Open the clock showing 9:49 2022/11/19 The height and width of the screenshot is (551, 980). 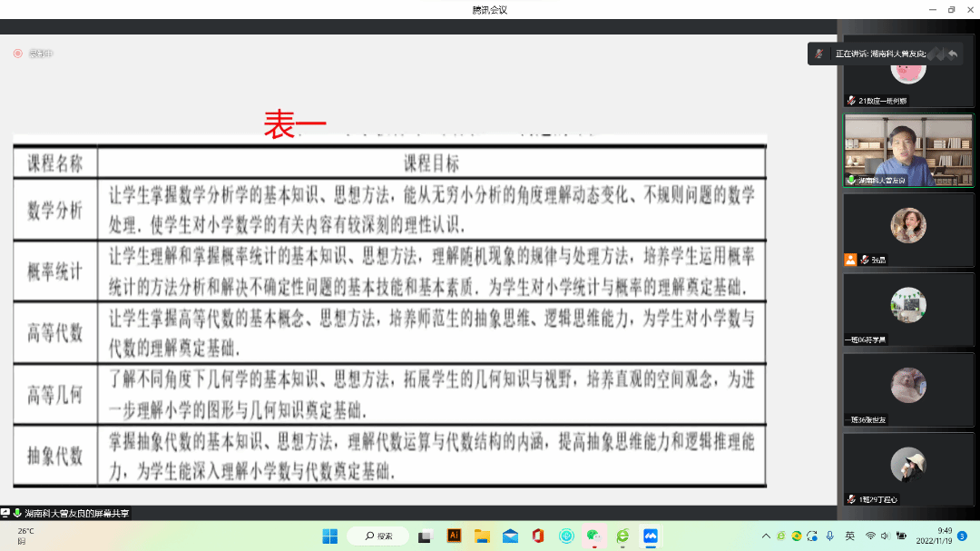point(944,536)
